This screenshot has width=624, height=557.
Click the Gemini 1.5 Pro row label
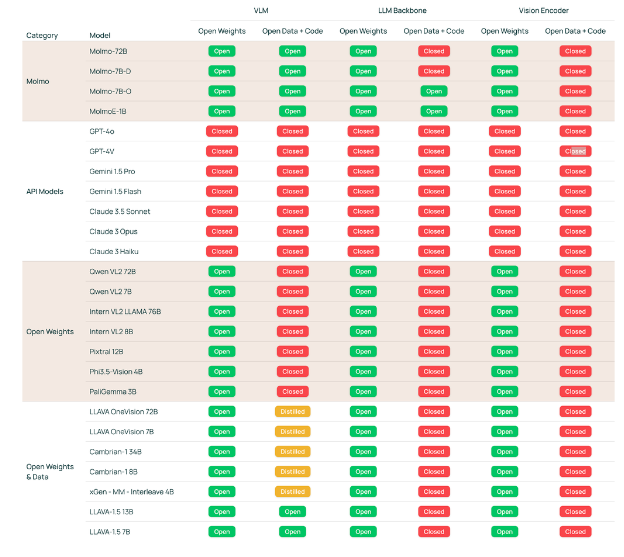(x=112, y=171)
